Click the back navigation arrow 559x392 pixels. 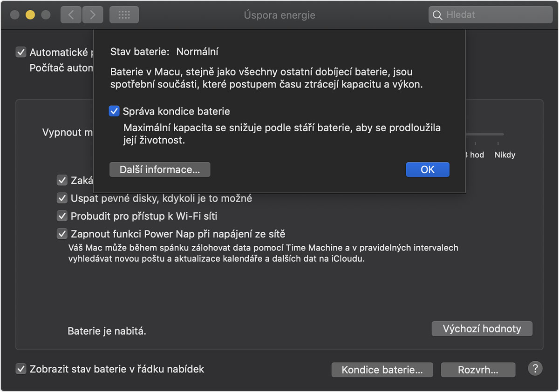[x=71, y=15]
